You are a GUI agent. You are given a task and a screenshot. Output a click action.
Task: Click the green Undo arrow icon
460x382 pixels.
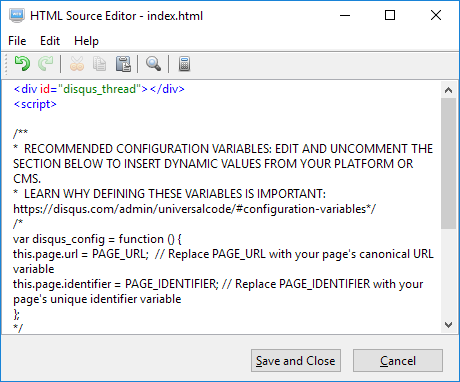click(x=22, y=63)
